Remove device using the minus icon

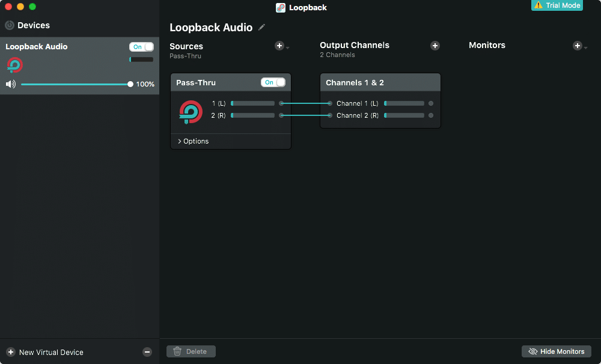(x=147, y=352)
